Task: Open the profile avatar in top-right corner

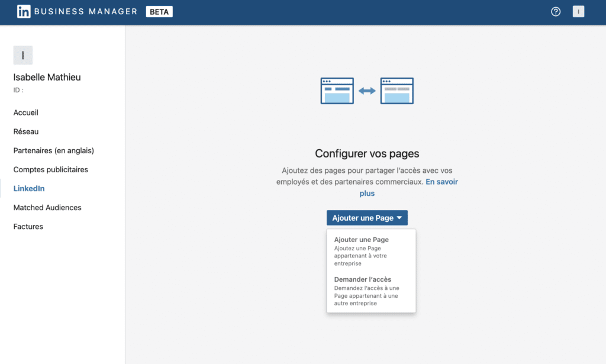Action: [578, 12]
